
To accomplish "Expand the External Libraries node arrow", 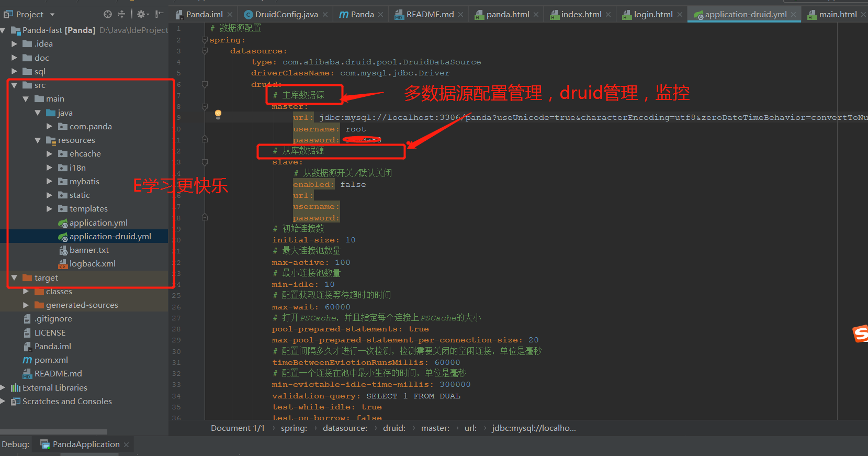I will pyautogui.click(x=3, y=388).
